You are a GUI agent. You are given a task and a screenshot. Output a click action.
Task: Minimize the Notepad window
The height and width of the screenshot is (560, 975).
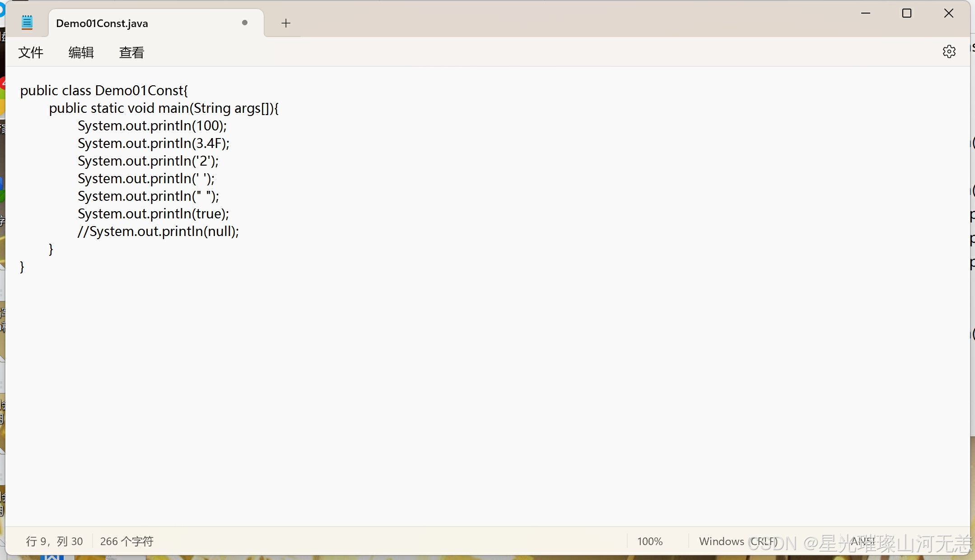pyautogui.click(x=865, y=14)
